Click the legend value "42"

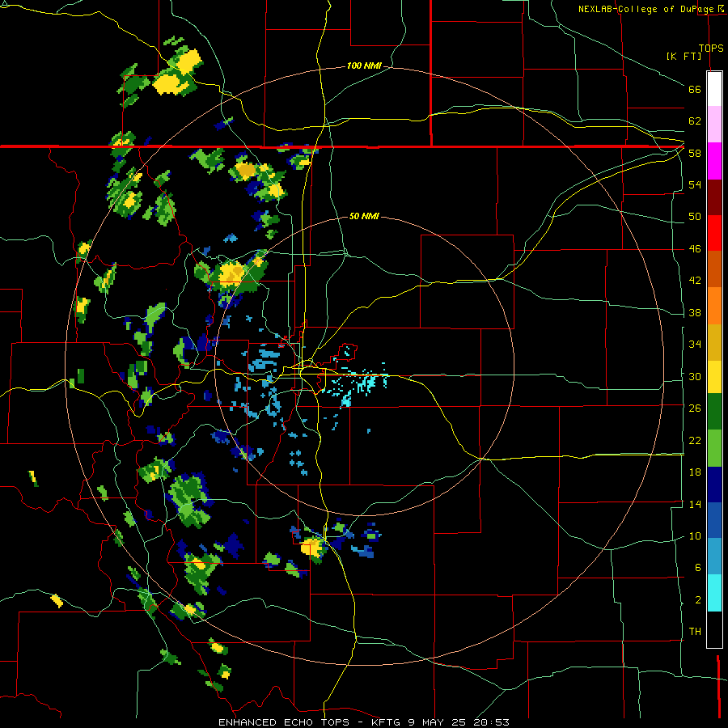pos(695,281)
